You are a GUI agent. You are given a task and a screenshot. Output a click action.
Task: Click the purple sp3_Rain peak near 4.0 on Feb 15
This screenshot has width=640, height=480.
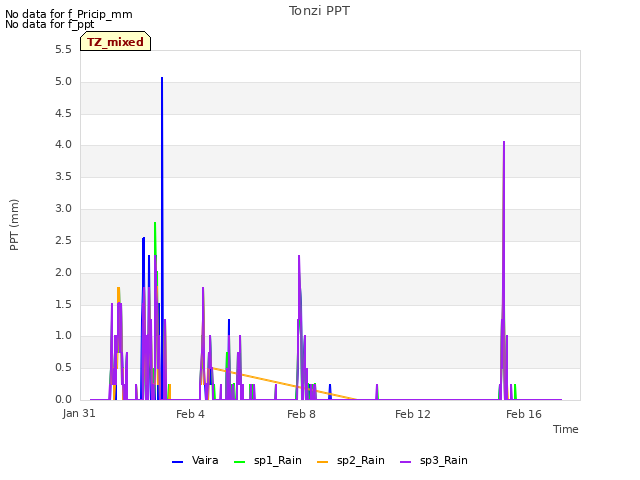[504, 142]
